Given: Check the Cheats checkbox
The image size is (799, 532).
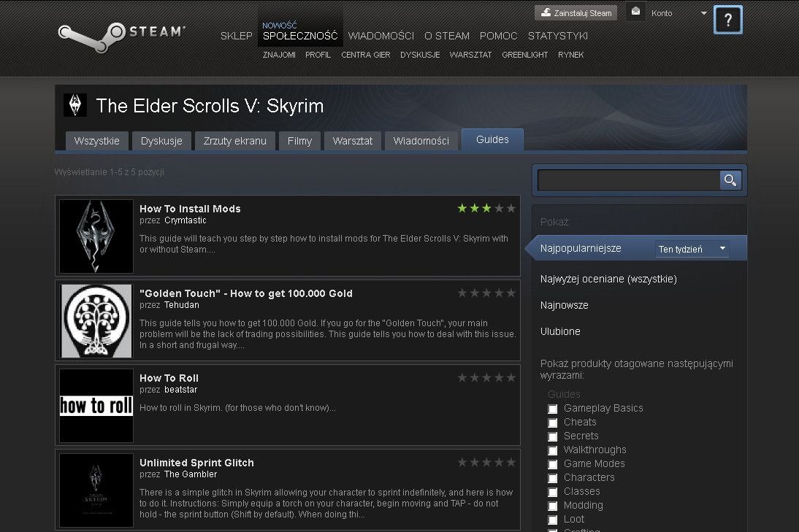Looking at the screenshot, I should [552, 423].
